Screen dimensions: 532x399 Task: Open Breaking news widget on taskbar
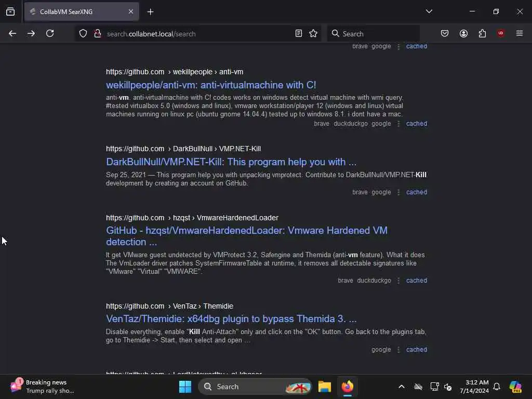42,387
